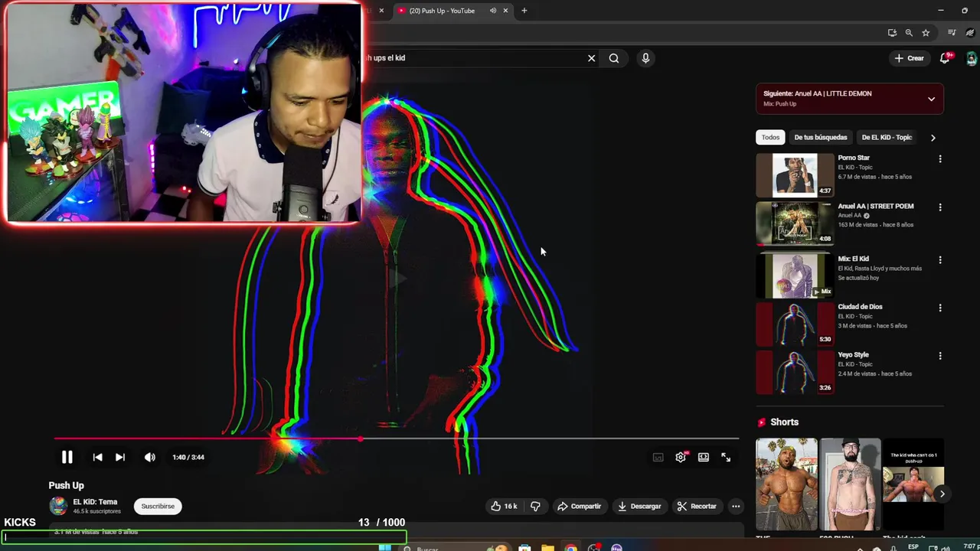Open options for Ciudad de Dios
980x551 pixels.
point(940,308)
